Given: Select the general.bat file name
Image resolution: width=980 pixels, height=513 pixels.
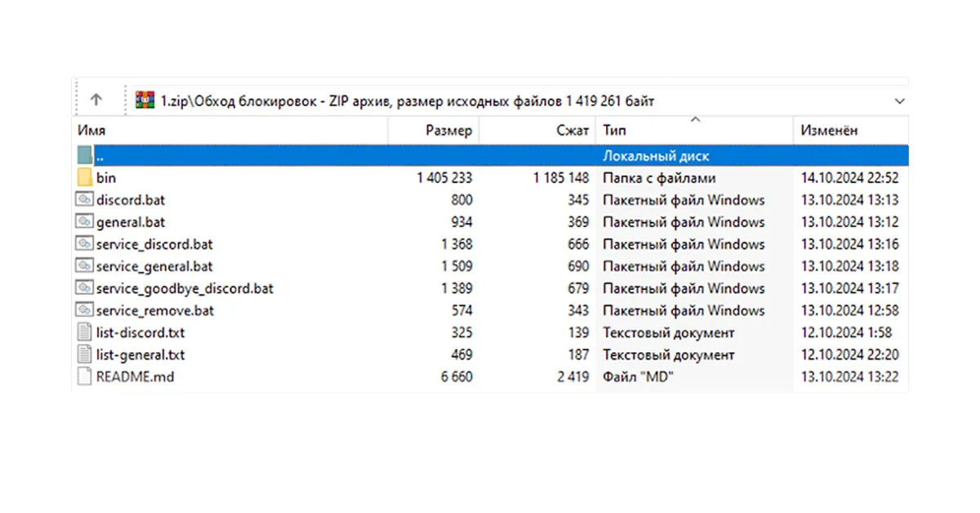Looking at the screenshot, I should pos(131,221).
